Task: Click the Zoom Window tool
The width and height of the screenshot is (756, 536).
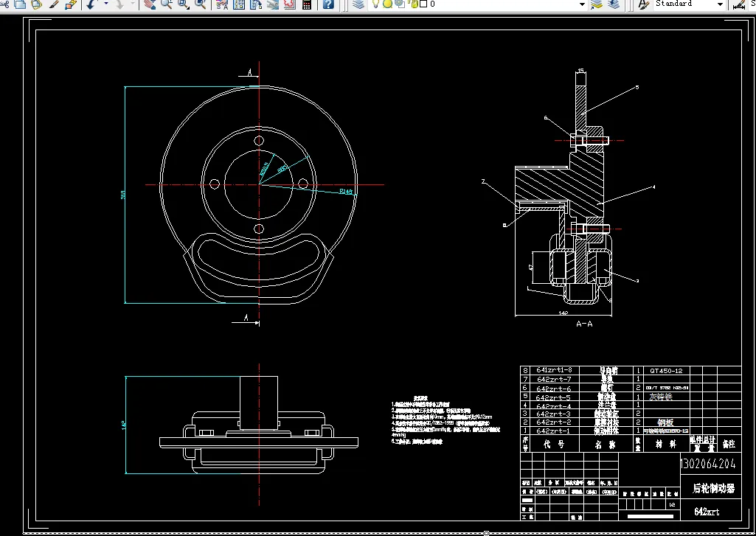Action: tap(182, 4)
